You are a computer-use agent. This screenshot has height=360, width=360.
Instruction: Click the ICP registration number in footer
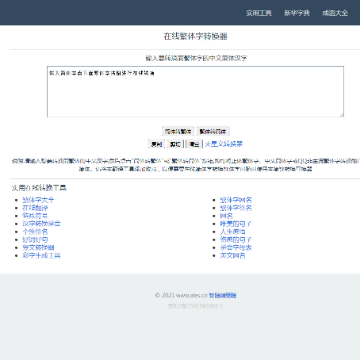pos(195,306)
